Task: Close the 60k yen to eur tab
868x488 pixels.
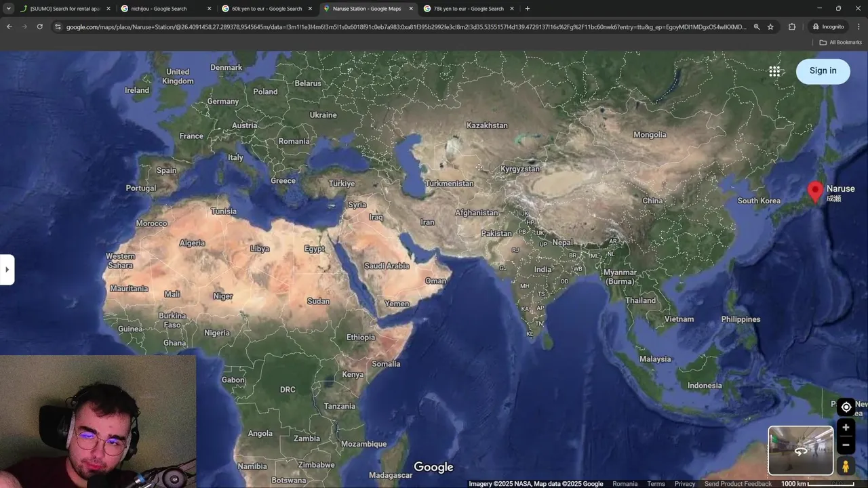Action: [x=310, y=9]
